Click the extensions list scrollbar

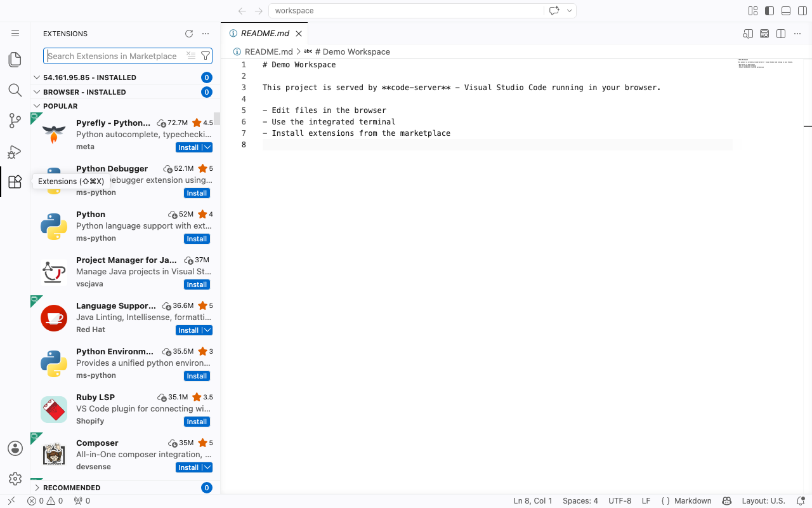[x=217, y=119]
